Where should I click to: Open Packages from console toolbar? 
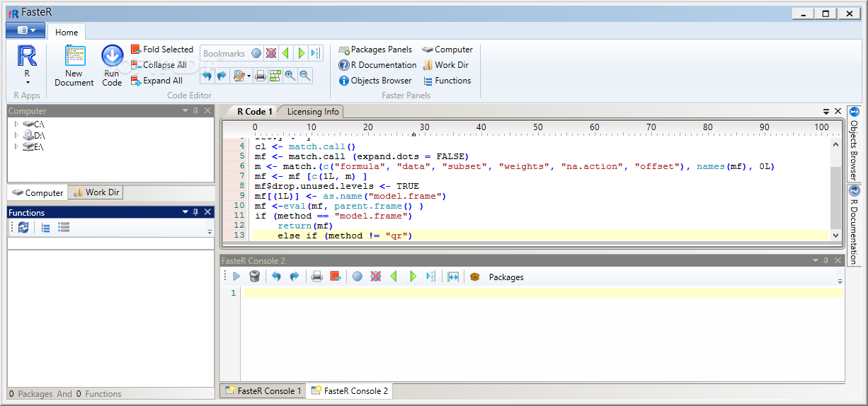click(x=497, y=277)
